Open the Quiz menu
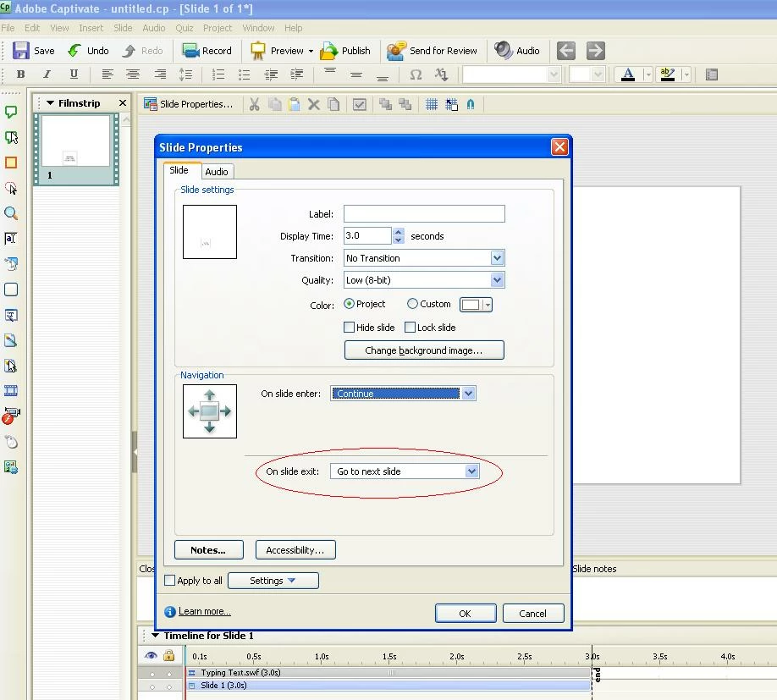This screenshot has width=777, height=700. pyautogui.click(x=185, y=28)
